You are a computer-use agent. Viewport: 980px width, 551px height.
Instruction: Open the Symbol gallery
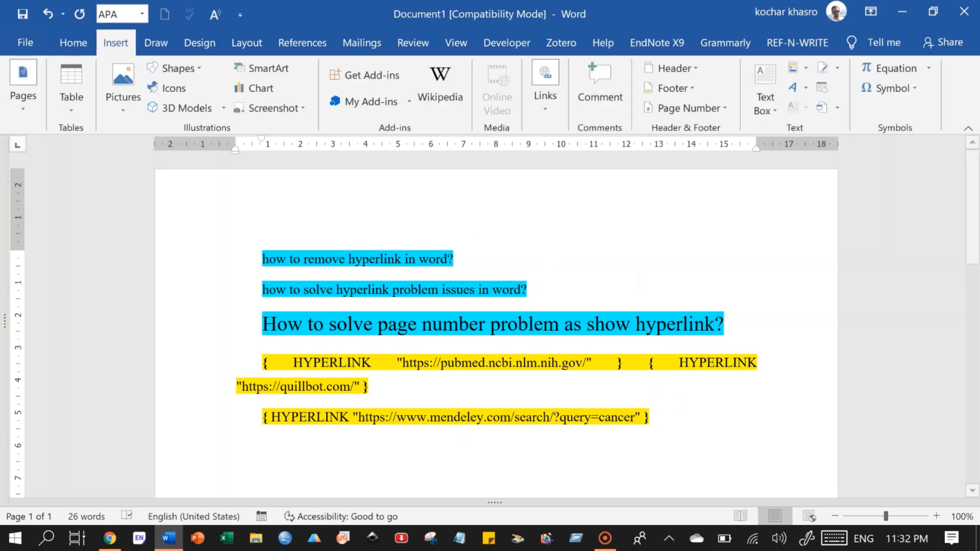pyautogui.click(x=891, y=88)
